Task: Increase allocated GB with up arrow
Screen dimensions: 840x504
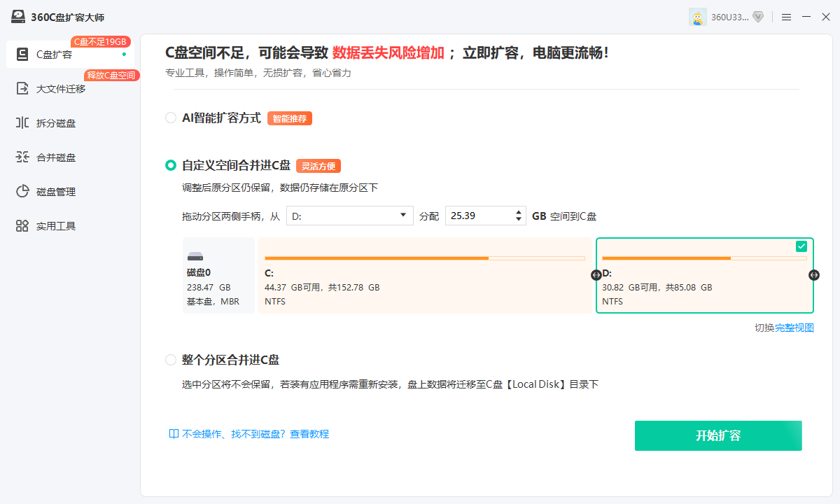Action: [519, 211]
